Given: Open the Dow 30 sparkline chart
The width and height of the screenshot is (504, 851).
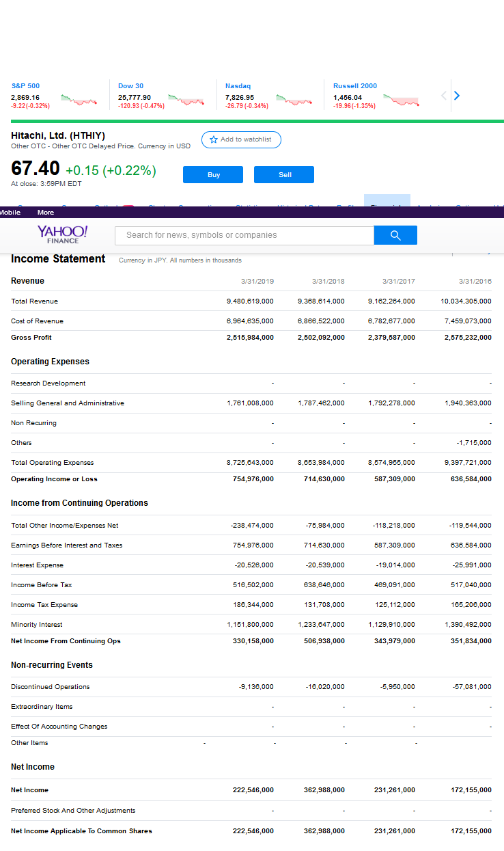Looking at the screenshot, I should coord(186,100).
